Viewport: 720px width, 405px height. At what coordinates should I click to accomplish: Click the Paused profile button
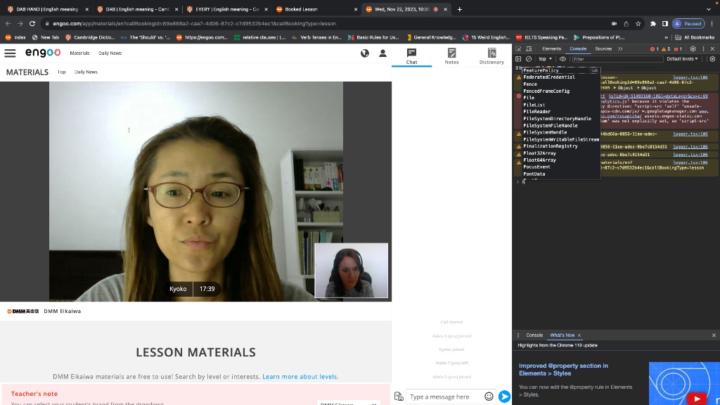click(688, 23)
